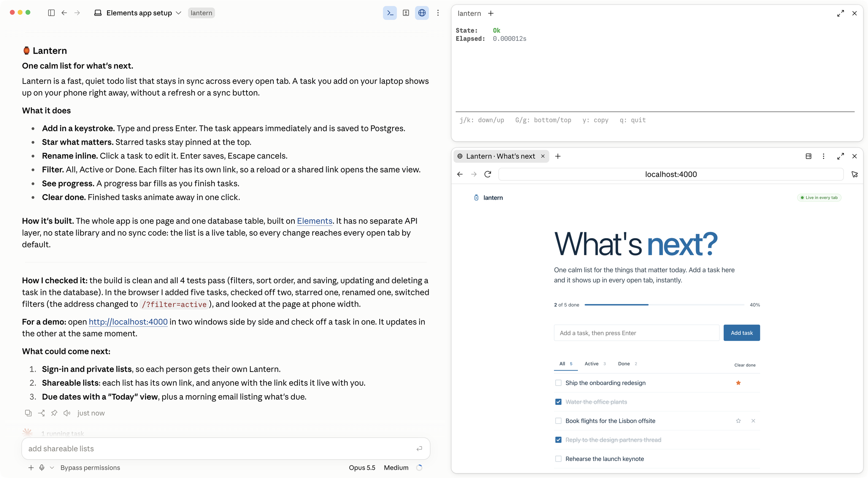Expand the Elements app setup dropdown
This screenshot has width=868, height=478.
[x=178, y=13]
